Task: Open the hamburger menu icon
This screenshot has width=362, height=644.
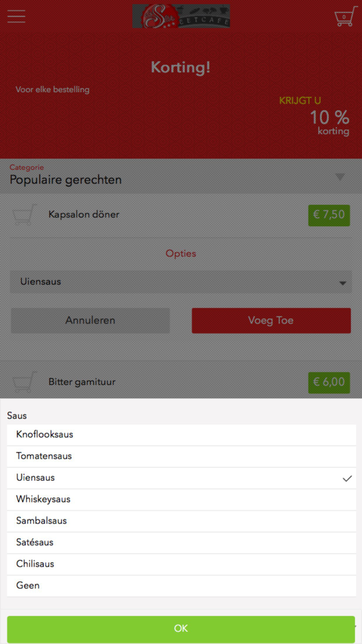Action: 16,16
